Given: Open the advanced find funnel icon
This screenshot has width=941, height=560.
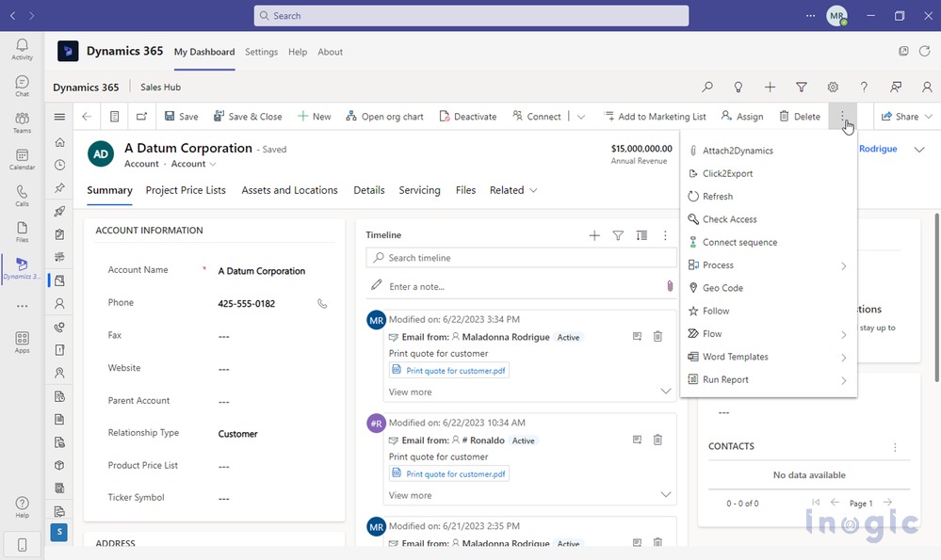Looking at the screenshot, I should point(802,87).
